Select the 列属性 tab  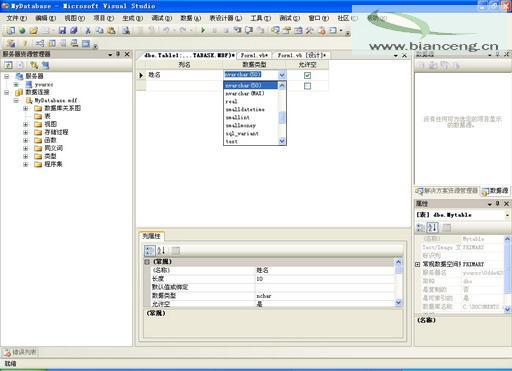pyautogui.click(x=152, y=236)
